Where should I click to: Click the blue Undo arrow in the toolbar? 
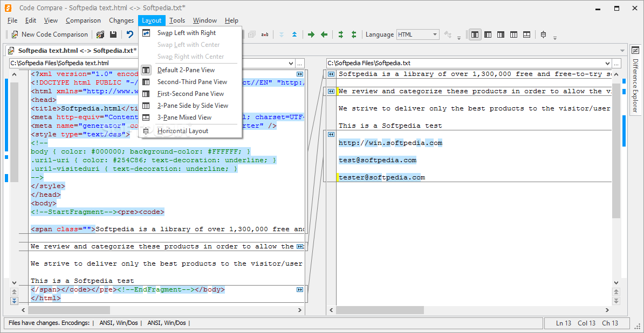pyautogui.click(x=130, y=35)
